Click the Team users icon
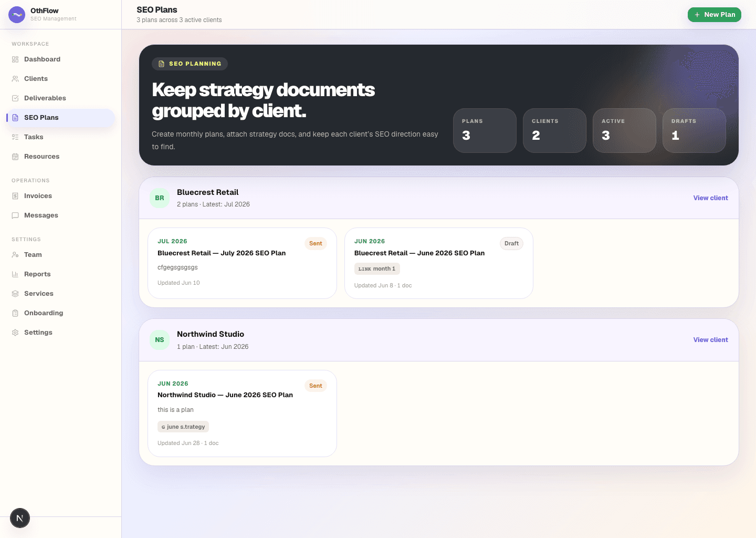The image size is (756, 538). click(x=15, y=255)
